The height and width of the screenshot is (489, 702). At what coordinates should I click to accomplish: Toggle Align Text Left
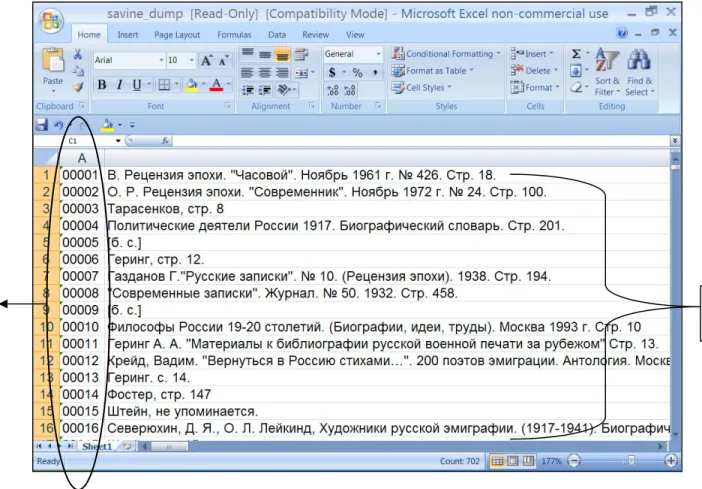248,72
